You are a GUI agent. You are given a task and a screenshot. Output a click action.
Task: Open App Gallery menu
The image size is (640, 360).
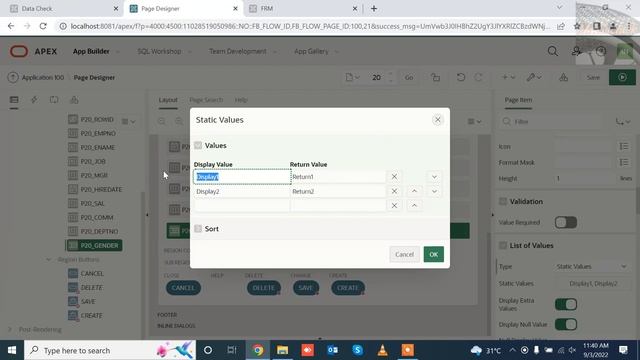tap(316, 51)
